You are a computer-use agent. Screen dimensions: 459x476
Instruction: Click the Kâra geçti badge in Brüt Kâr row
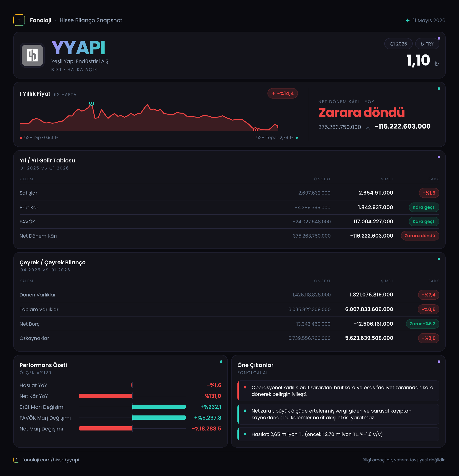[x=424, y=207]
